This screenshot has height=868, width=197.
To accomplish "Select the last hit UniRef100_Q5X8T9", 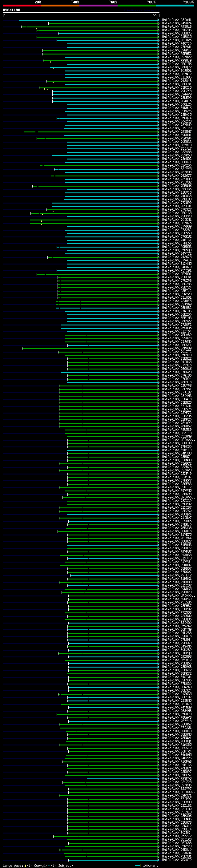I will click(x=176, y=860).
